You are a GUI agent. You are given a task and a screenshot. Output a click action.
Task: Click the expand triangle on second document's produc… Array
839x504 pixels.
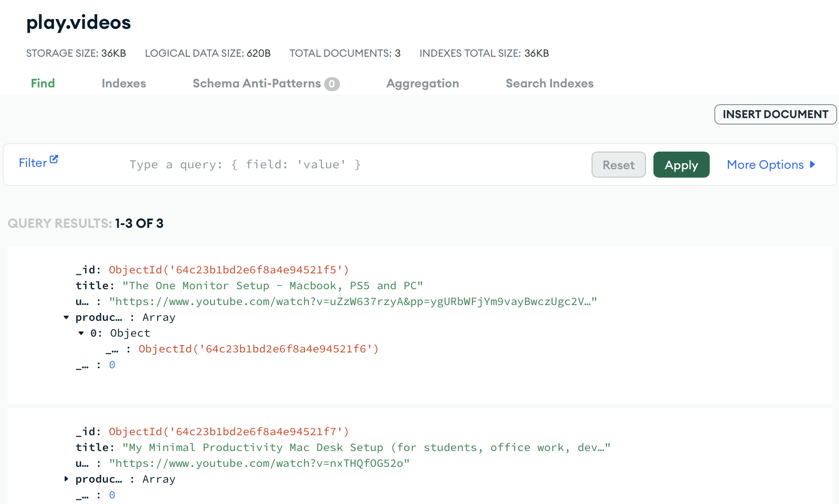point(66,479)
